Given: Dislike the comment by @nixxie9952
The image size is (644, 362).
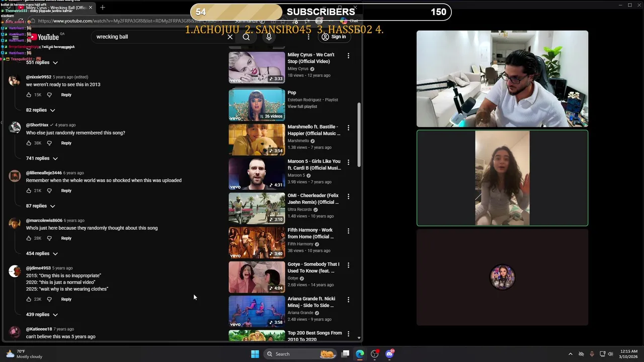Looking at the screenshot, I should [49, 95].
